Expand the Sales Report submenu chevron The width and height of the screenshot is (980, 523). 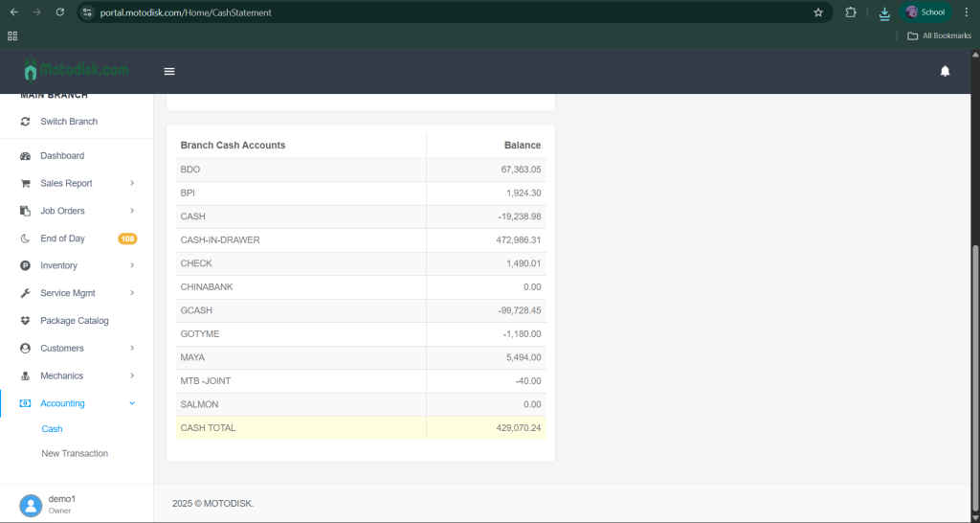tap(132, 183)
